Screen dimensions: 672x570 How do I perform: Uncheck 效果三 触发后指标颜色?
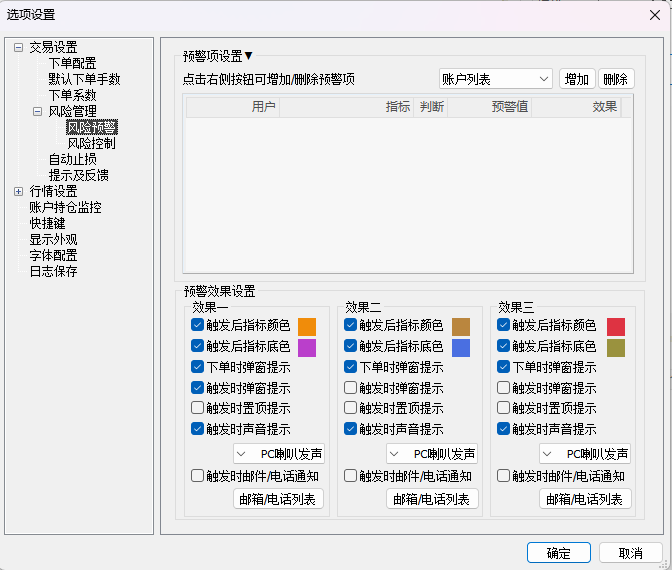504,324
